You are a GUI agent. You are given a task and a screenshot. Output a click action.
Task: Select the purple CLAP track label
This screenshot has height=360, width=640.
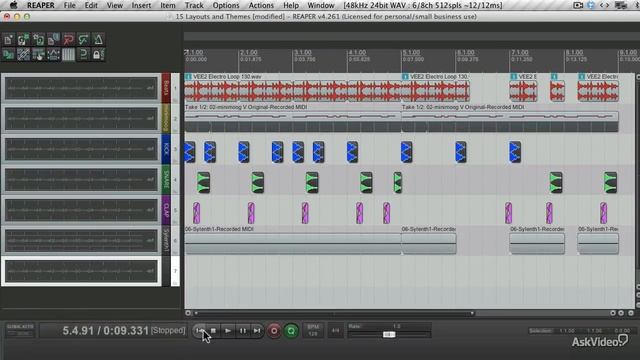(x=166, y=210)
